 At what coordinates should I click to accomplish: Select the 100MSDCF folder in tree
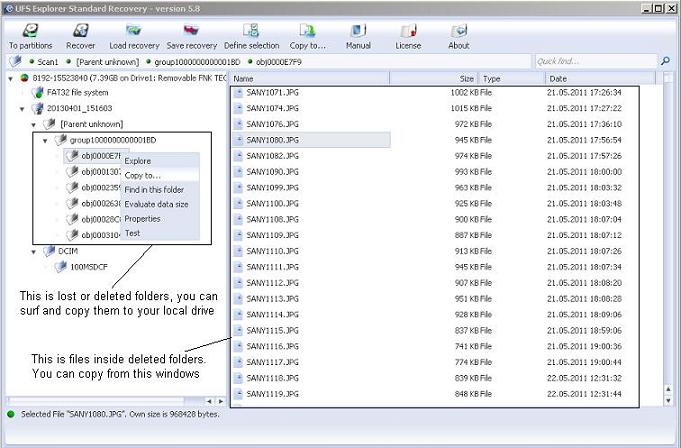(88, 267)
